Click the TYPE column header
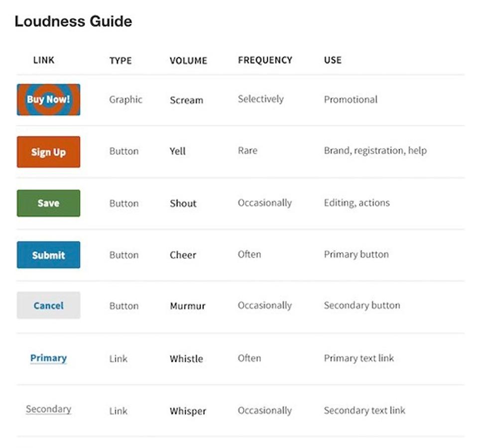 point(120,60)
